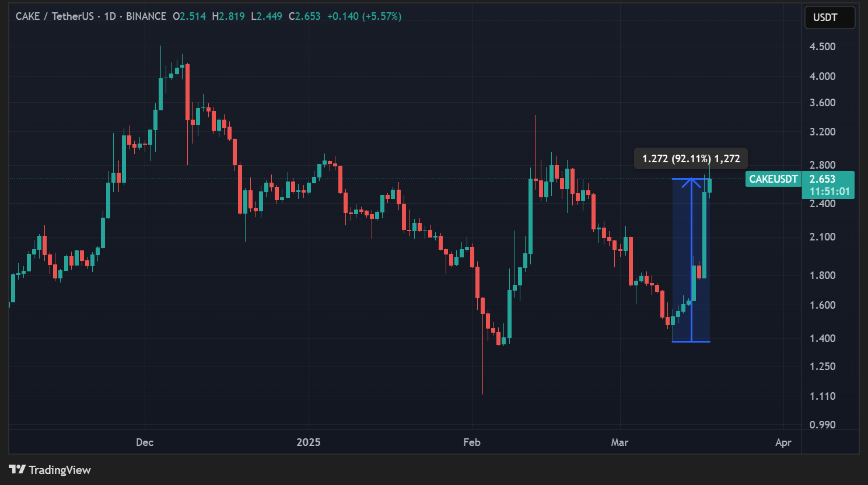Viewport: 868px width, 485px height.
Task: Click the Apr label on time axis
Action: [783, 442]
